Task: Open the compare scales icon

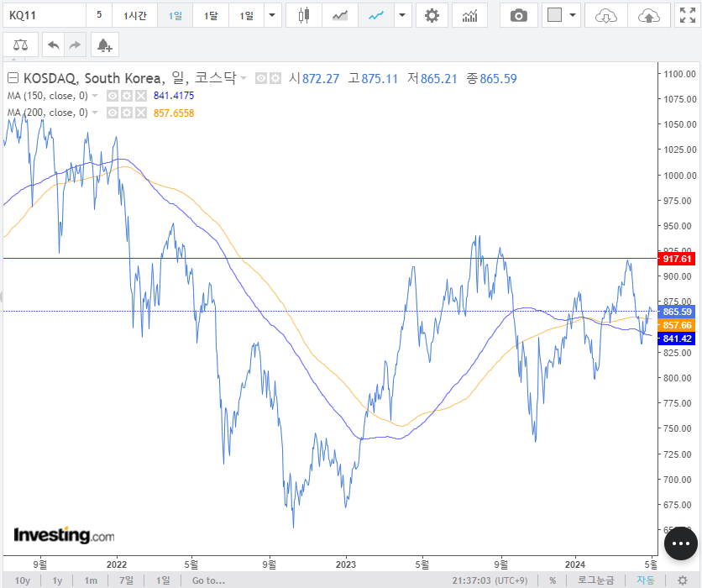Action: (21, 45)
